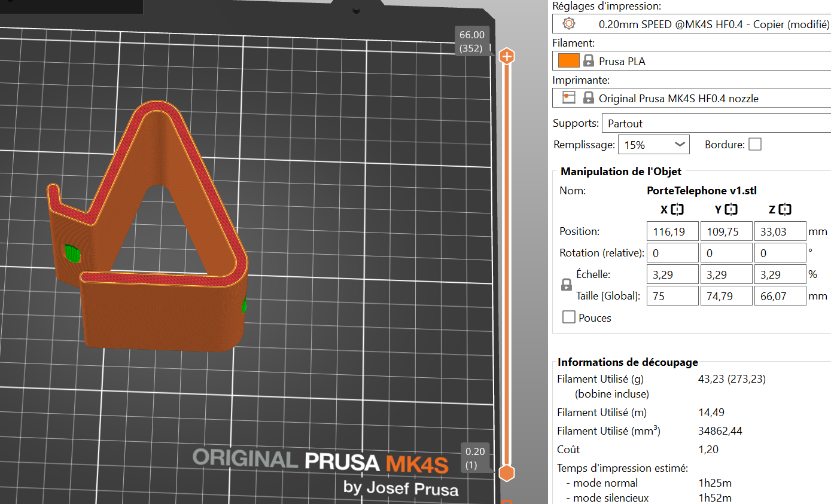Click the vertical layer slider track
The height and width of the screenshot is (504, 831).
pyautogui.click(x=507, y=263)
